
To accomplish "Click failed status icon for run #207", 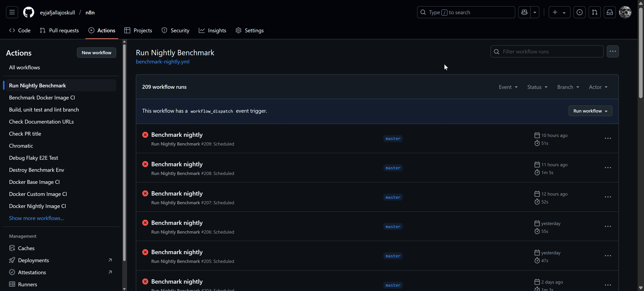I will [145, 193].
